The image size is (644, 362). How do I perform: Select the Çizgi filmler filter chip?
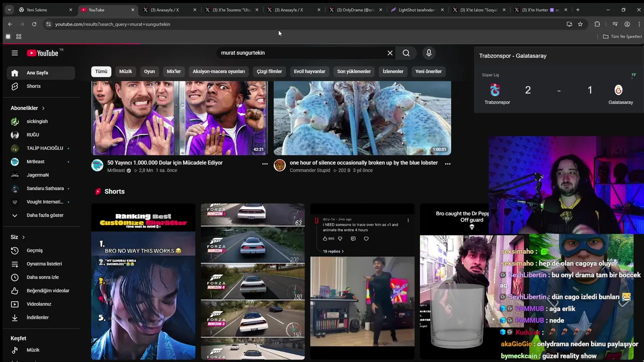pos(269,71)
